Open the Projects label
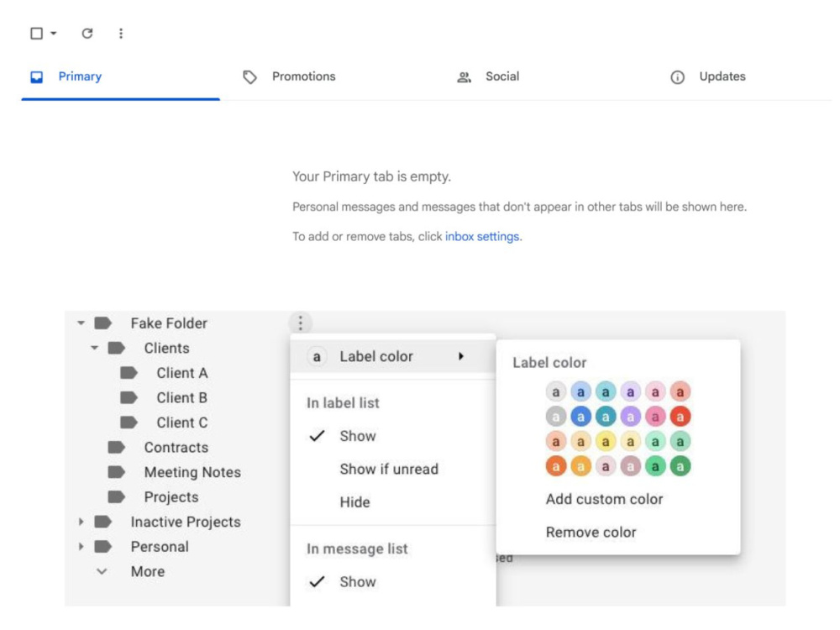Viewport: 840px width, 630px height. point(171,497)
